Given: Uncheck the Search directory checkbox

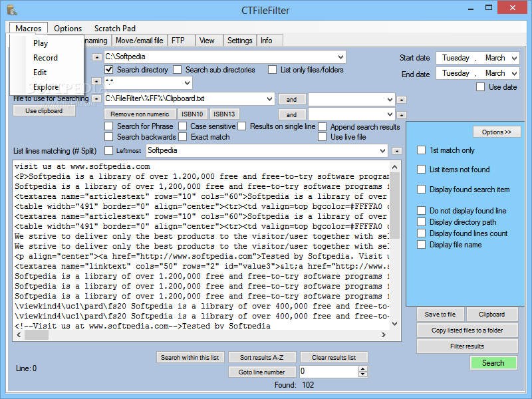Looking at the screenshot, I should tap(109, 70).
